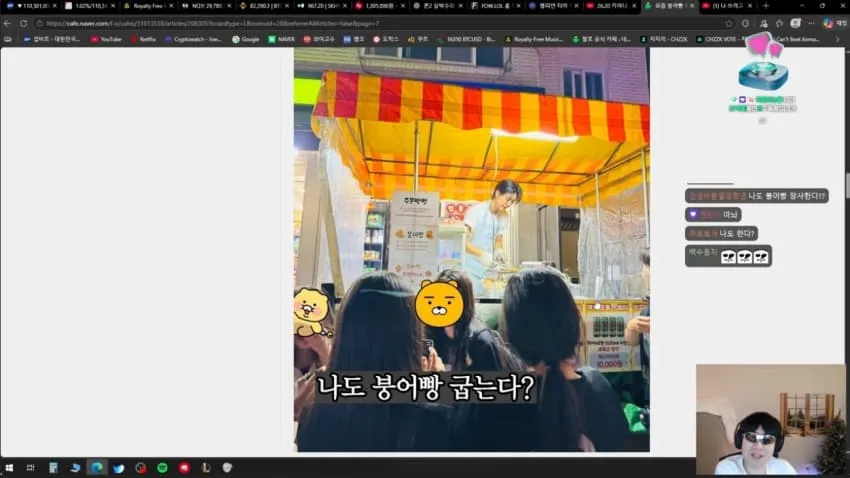Click the page vertical scrollbar thumb
Screen dimensions: 850x478
847,186
